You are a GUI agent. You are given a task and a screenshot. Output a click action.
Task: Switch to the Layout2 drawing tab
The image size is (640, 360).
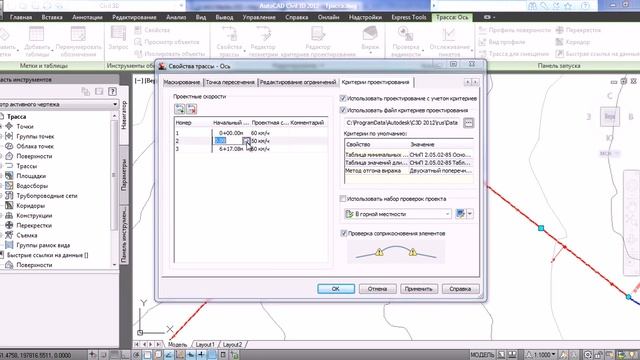pos(232,344)
